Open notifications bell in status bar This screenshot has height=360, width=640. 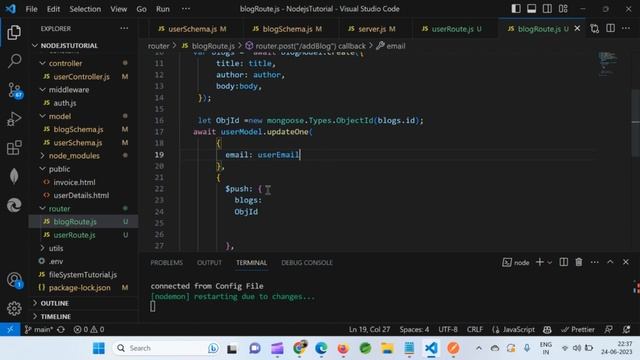point(627,329)
